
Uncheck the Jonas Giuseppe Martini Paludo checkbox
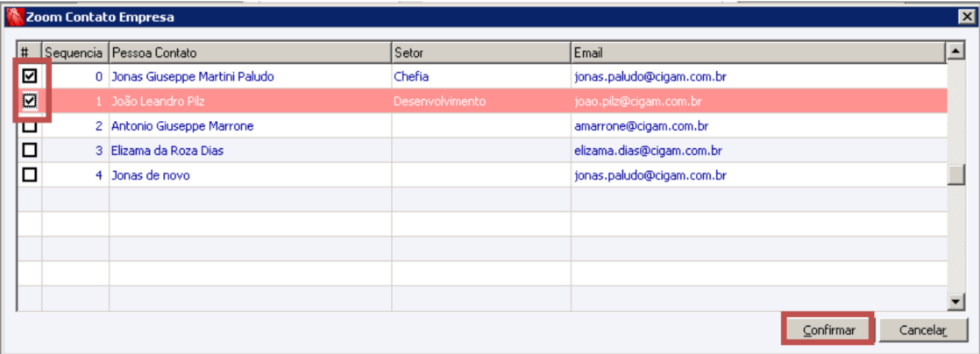tap(30, 77)
